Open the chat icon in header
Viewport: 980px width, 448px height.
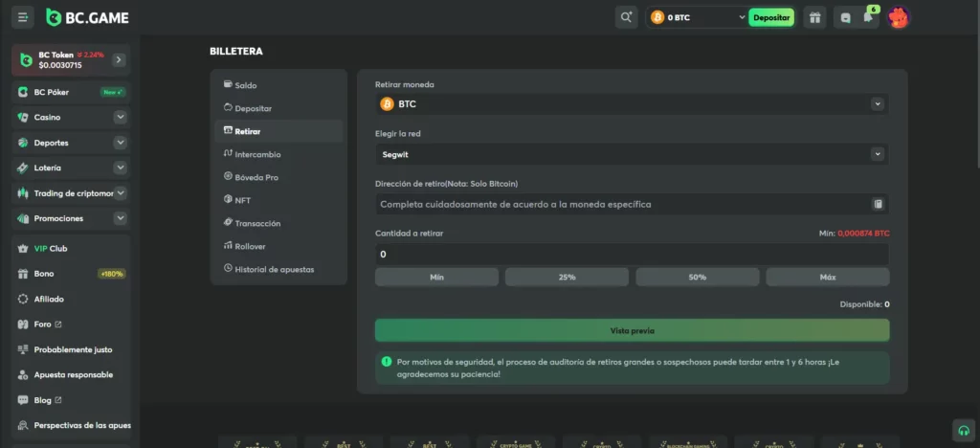tap(846, 18)
